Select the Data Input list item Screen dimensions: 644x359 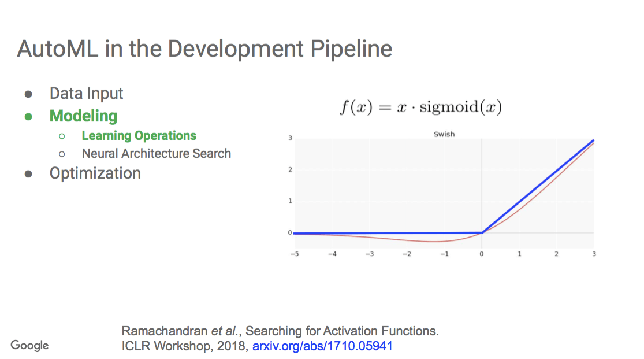pyautogui.click(x=86, y=93)
